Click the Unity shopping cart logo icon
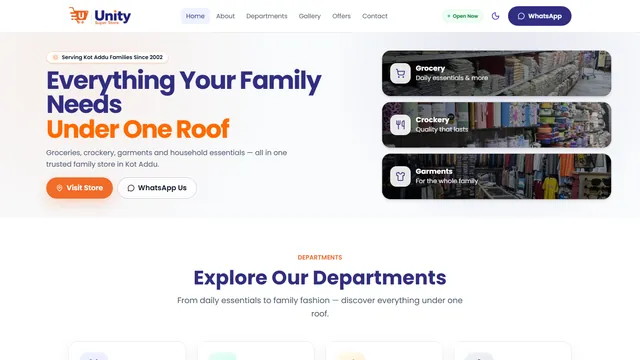640x360 pixels. [79, 15]
